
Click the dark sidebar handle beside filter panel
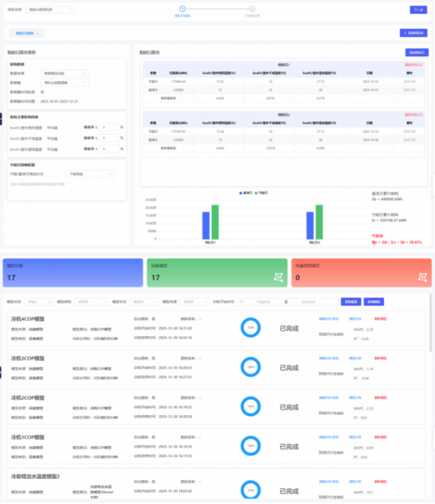1,119
